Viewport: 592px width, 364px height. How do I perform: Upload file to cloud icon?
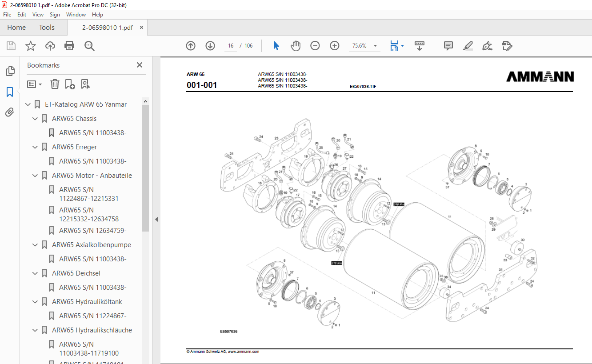tap(50, 46)
